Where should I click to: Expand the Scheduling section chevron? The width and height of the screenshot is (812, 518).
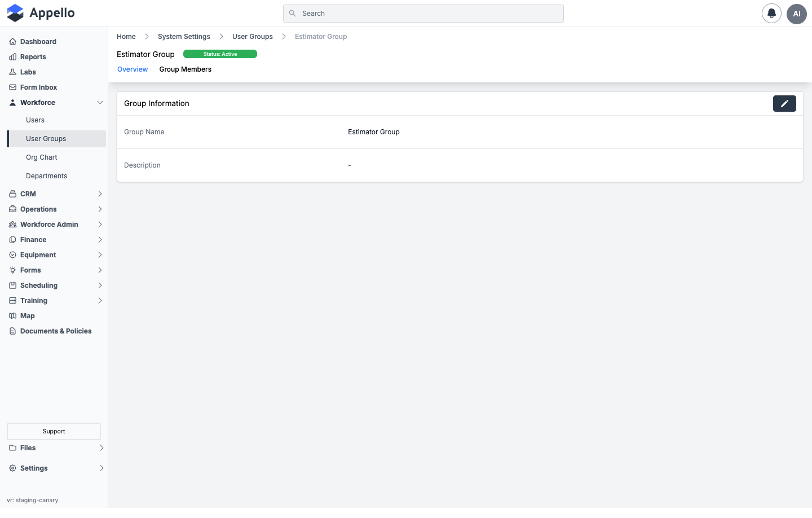[100, 286]
